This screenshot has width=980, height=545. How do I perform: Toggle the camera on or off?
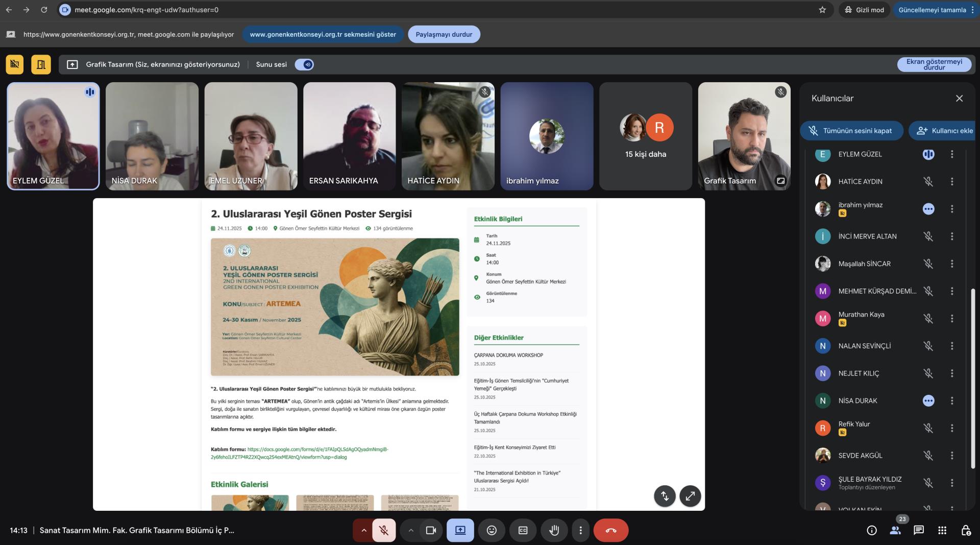[x=431, y=530]
